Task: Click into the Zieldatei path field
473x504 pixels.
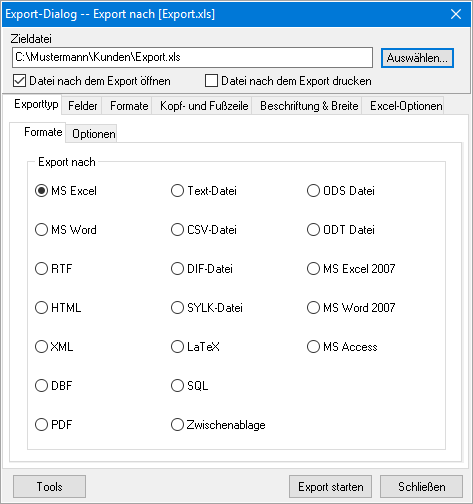Action: click(x=192, y=57)
